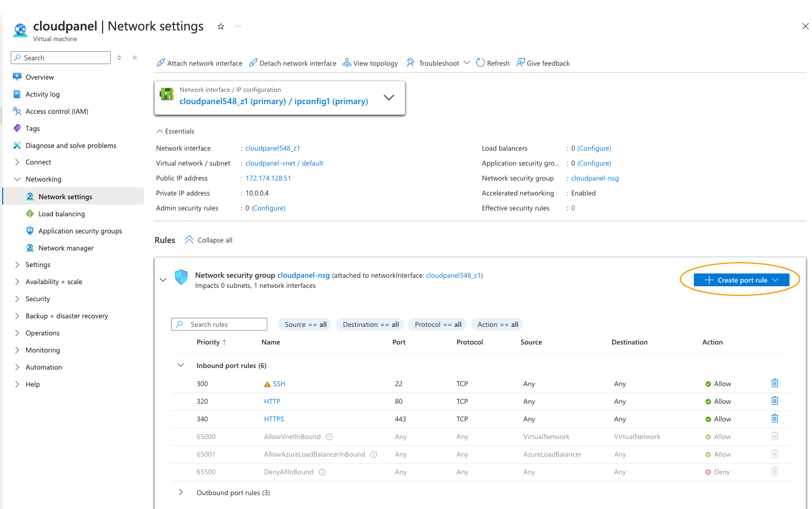This screenshot has width=812, height=509.
Task: Collapse the sidebar with double-chevron icon
Action: coord(135,58)
